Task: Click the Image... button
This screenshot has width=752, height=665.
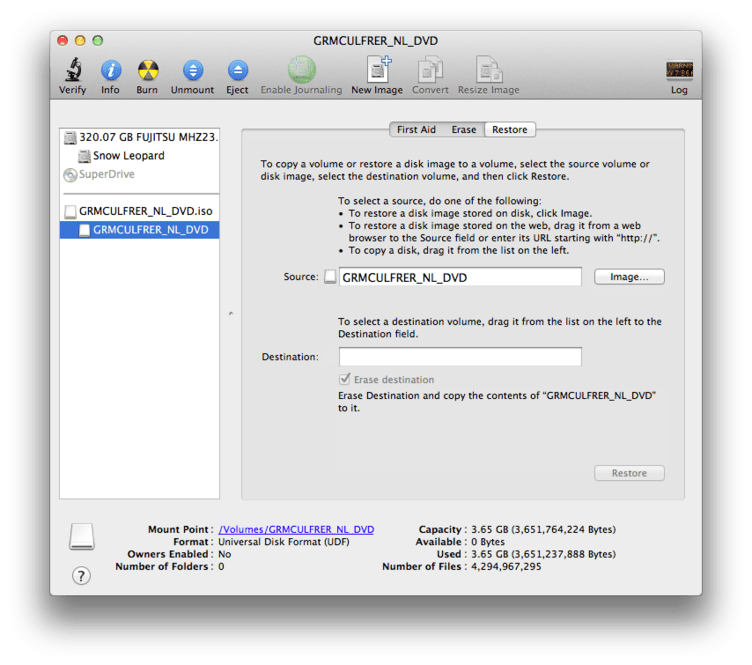Action: 629,277
